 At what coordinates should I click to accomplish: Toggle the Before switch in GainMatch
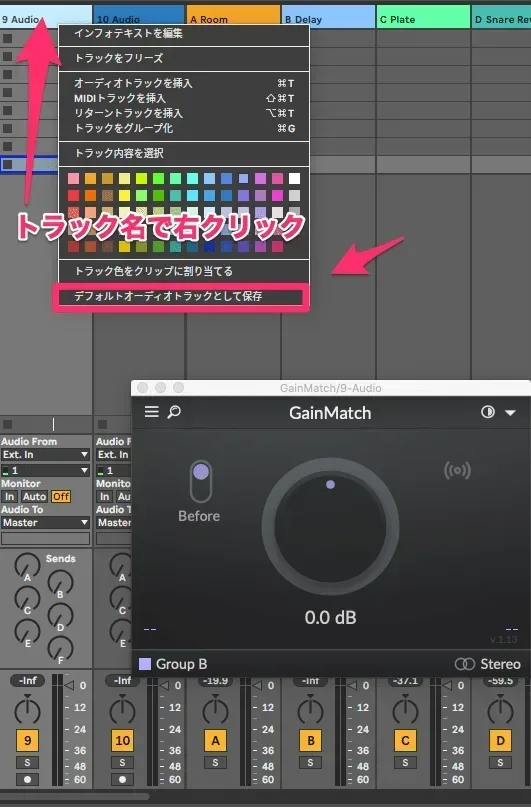(201, 481)
